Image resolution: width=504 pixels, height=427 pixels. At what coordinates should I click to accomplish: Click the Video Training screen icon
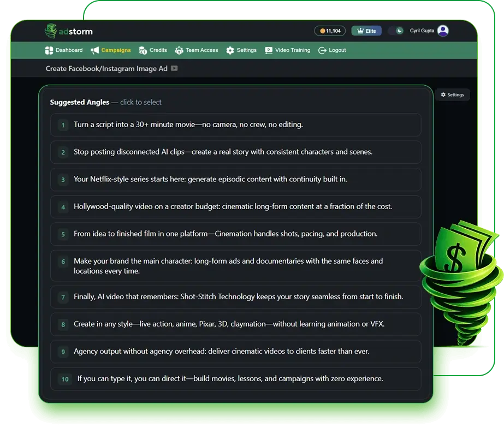269,50
